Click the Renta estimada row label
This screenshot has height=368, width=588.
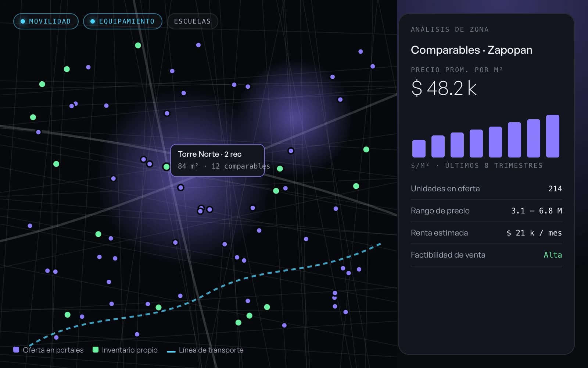pyautogui.click(x=440, y=233)
